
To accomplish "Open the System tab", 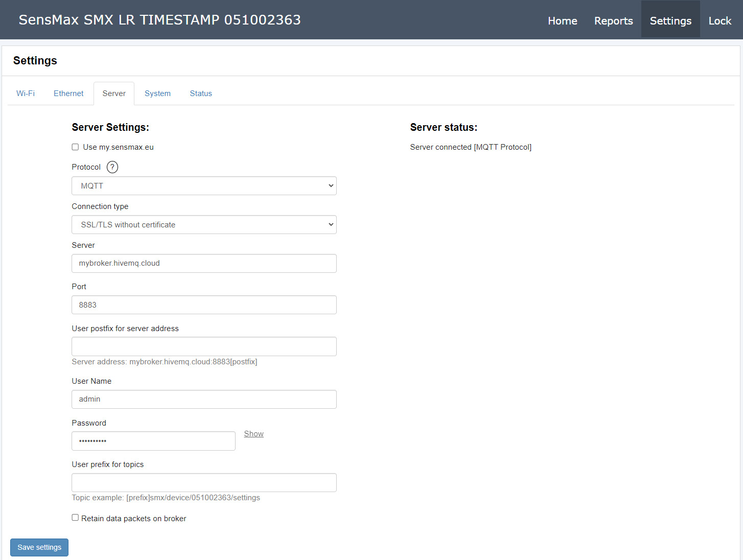I will click(157, 94).
